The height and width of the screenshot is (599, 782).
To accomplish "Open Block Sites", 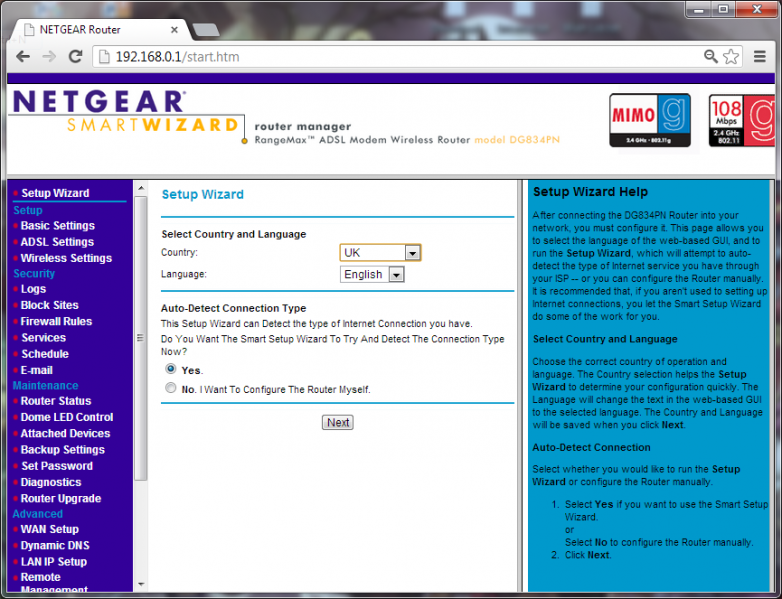I will [49, 305].
